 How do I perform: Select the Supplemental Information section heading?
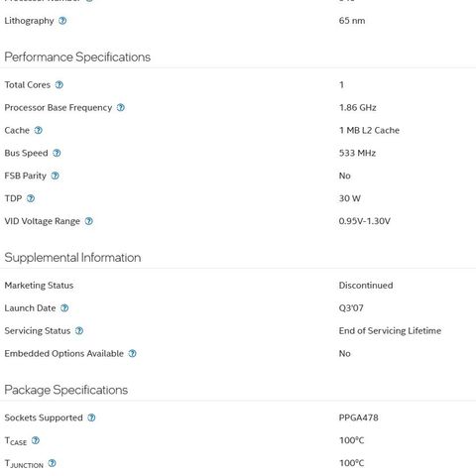72,258
